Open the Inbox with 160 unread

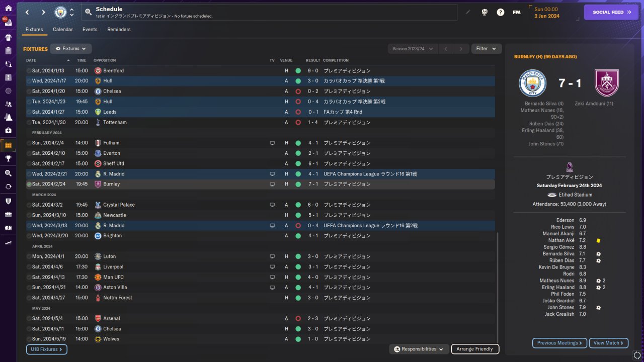[x=8, y=23]
